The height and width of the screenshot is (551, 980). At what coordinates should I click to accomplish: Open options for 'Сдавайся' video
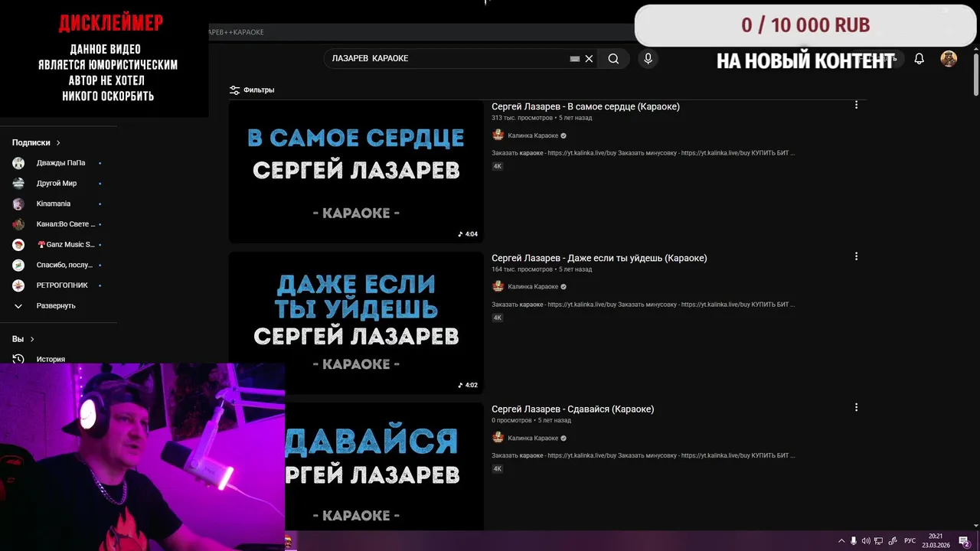856,408
